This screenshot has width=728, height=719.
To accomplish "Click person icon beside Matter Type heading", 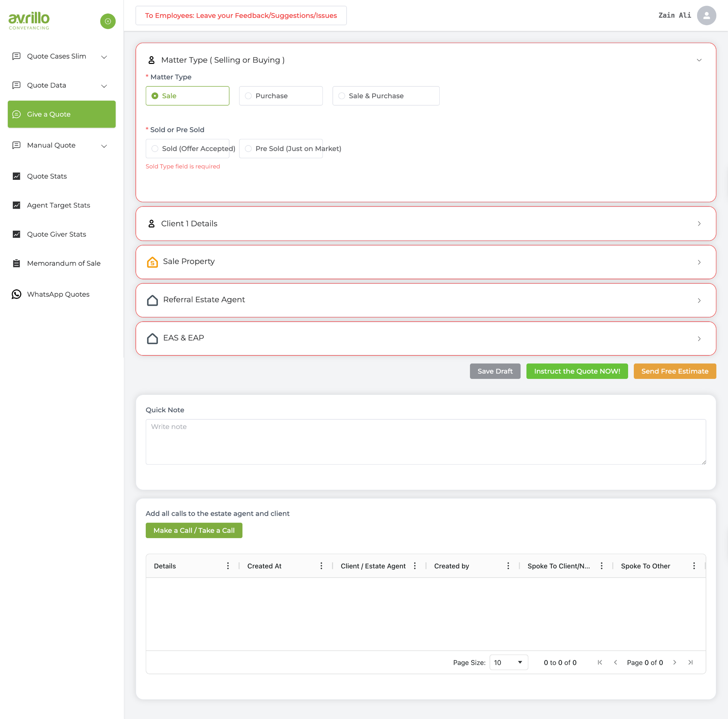I will [x=151, y=60].
